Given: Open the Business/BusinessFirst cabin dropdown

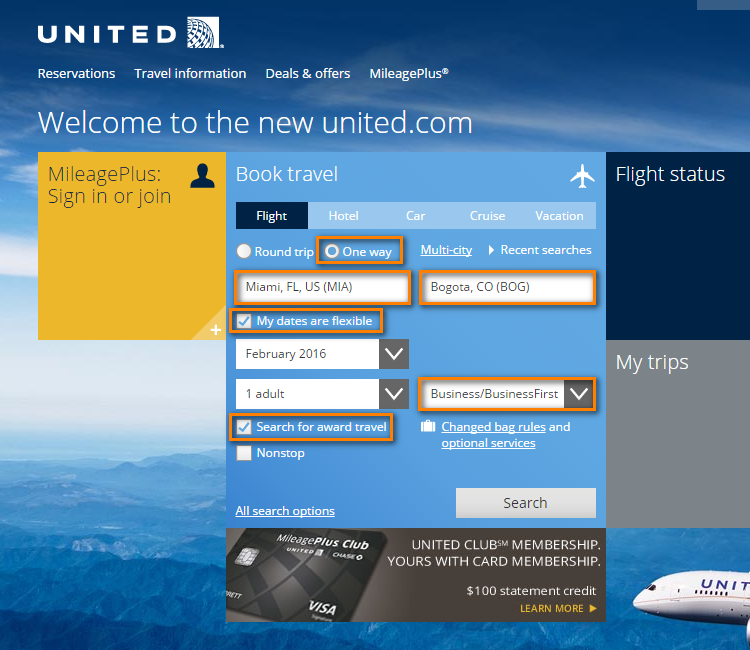Looking at the screenshot, I should [507, 394].
